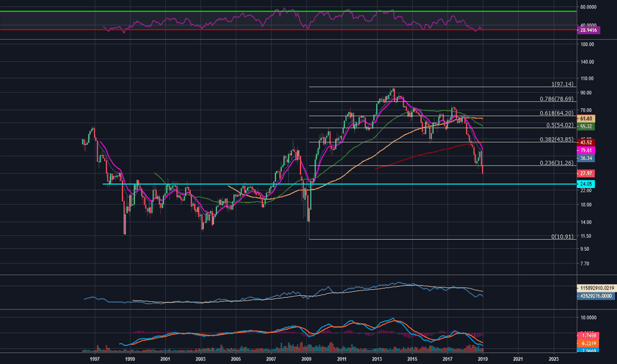
Task: Select the Fibonacci level label 0(10.91)
Action: click(x=562, y=236)
